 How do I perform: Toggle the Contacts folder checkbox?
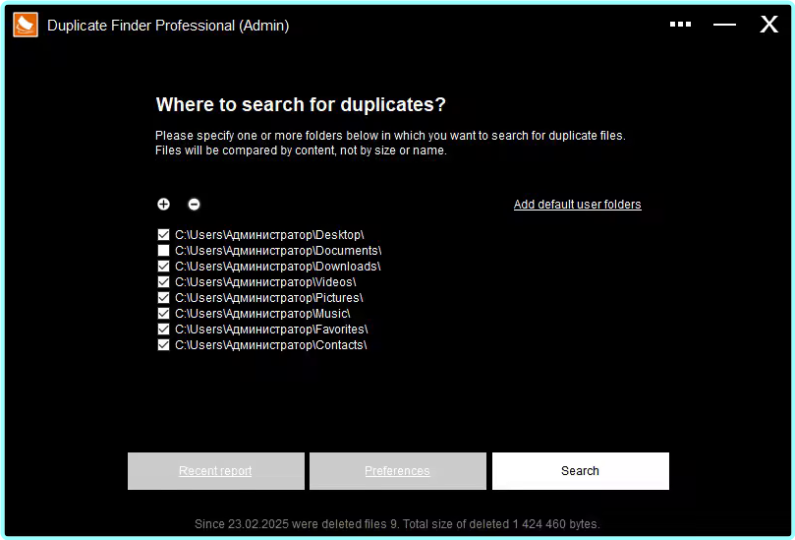tap(164, 345)
